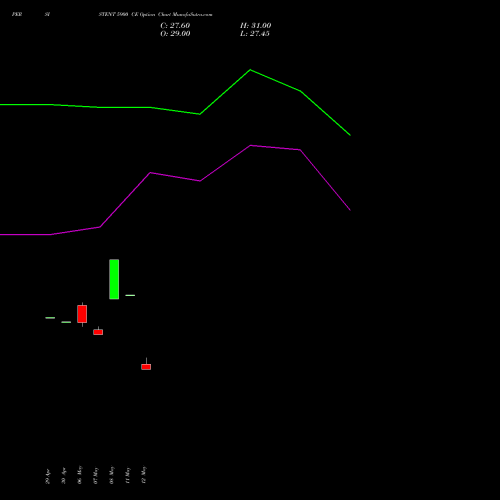Select the tall green candlestick for 08 May
This screenshot has height=500, width=500.
tap(114, 279)
